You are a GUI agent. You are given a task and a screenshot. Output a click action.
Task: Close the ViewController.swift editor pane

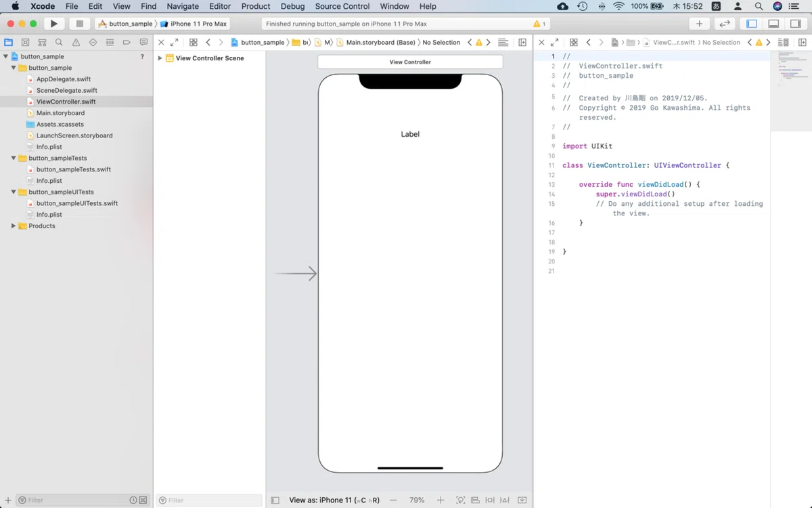(541, 42)
